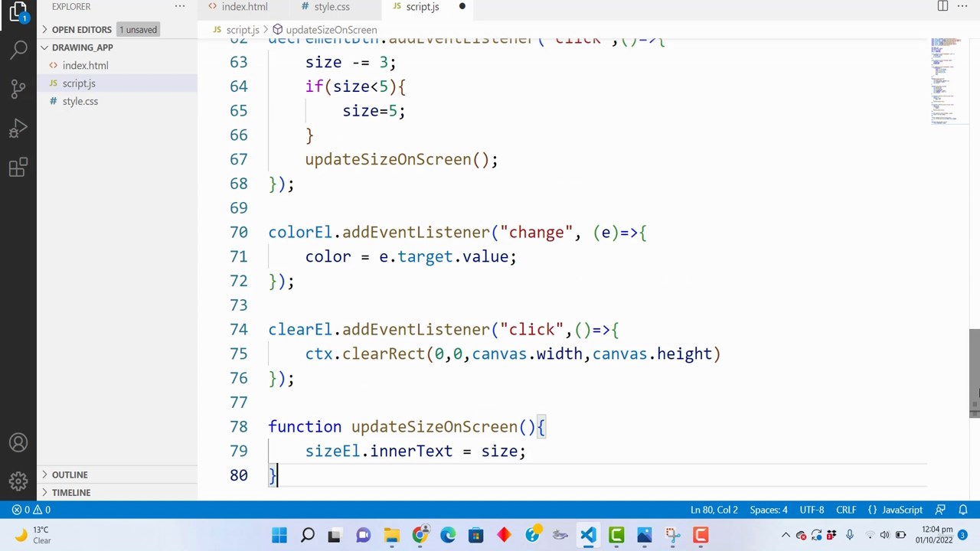Open the Extensions view
This screenshot has height=551, width=980.
click(18, 167)
